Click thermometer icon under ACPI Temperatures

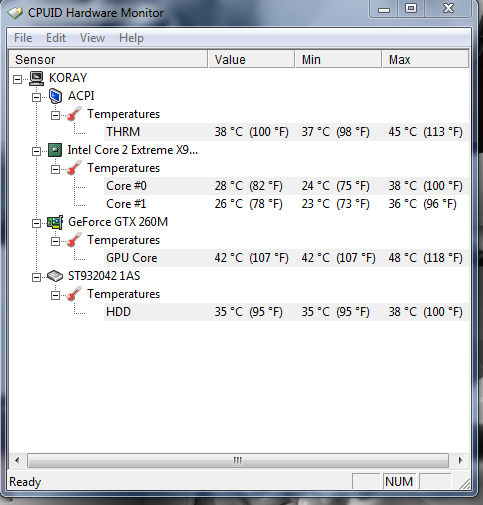pyautogui.click(x=74, y=114)
